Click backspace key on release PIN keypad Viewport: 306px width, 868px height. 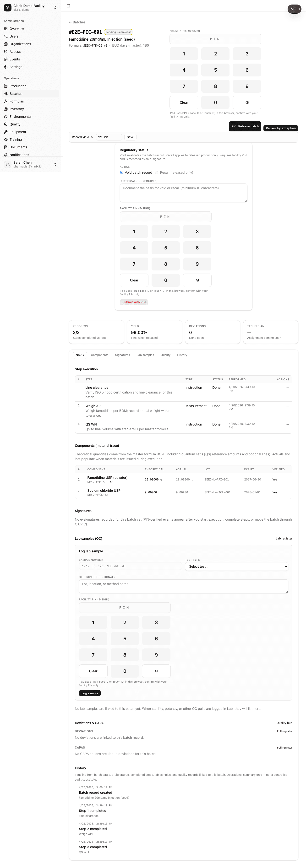[247, 102]
